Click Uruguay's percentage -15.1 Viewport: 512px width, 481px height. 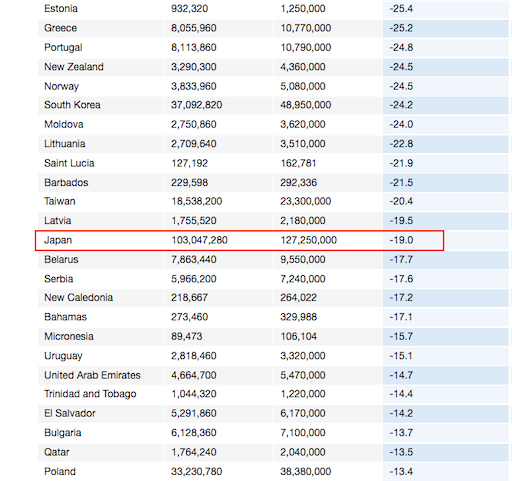(x=401, y=356)
